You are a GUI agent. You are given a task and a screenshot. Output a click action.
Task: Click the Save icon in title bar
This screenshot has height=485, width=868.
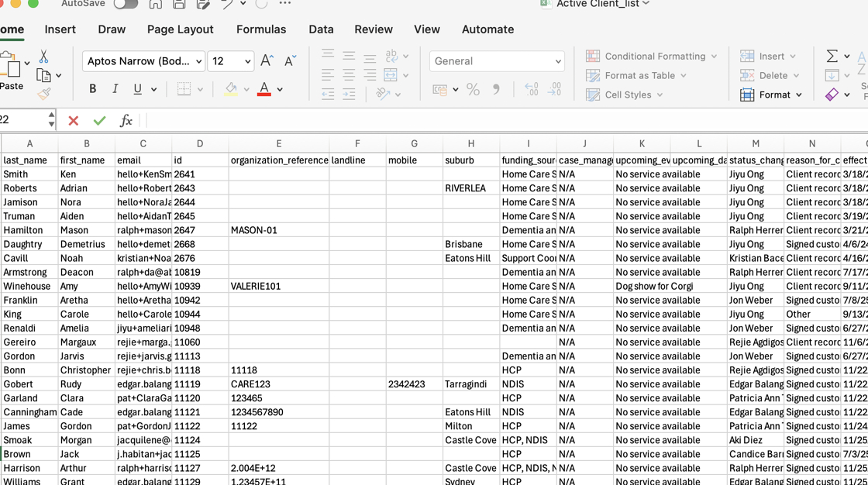179,4
